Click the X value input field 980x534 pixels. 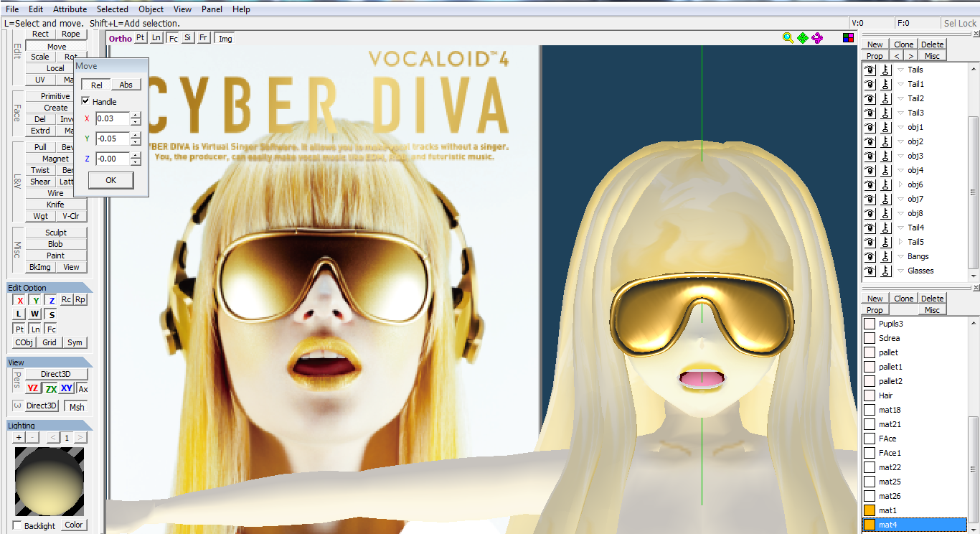point(113,118)
